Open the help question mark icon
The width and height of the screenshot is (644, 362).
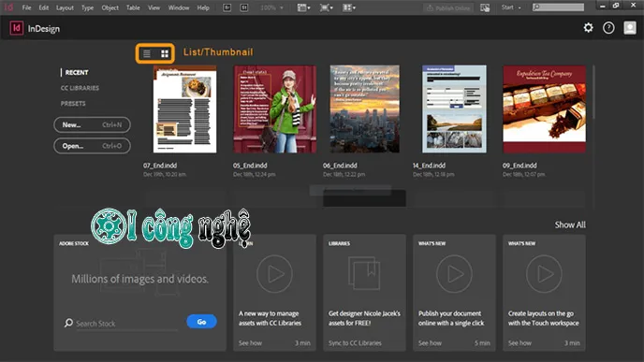pos(608,27)
